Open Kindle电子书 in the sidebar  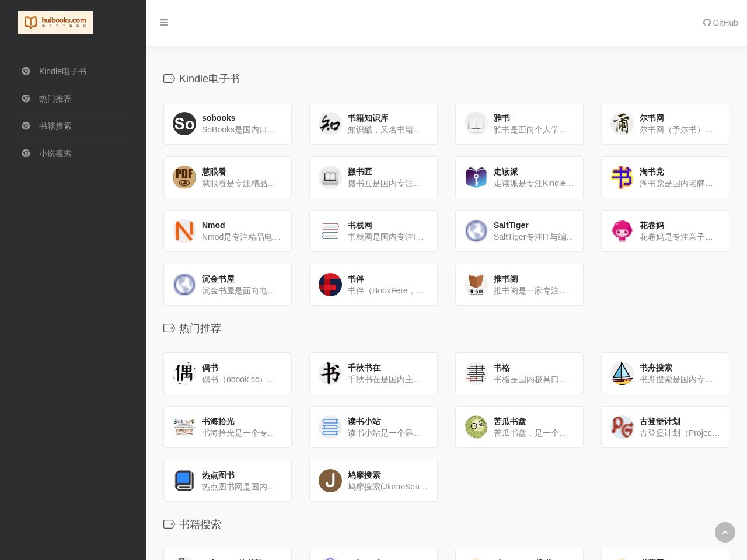62,71
